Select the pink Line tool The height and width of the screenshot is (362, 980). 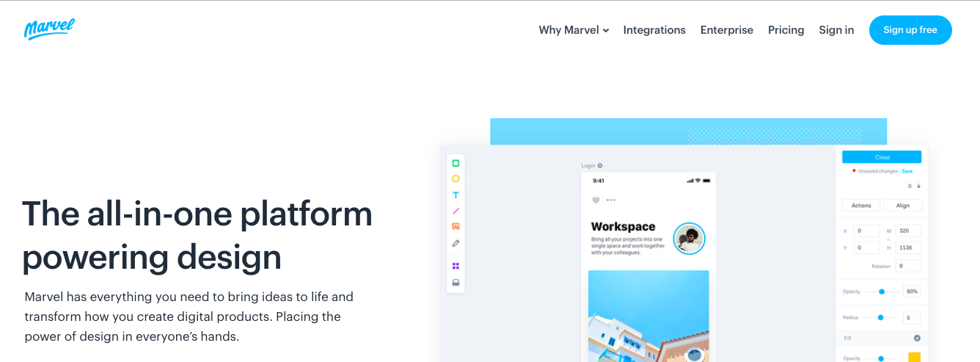coord(456,211)
